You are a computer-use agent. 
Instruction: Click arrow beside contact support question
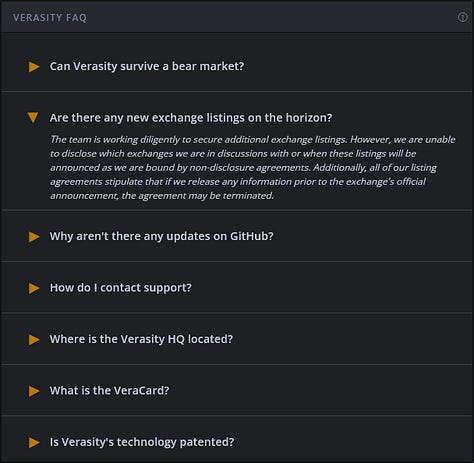pyautogui.click(x=34, y=288)
